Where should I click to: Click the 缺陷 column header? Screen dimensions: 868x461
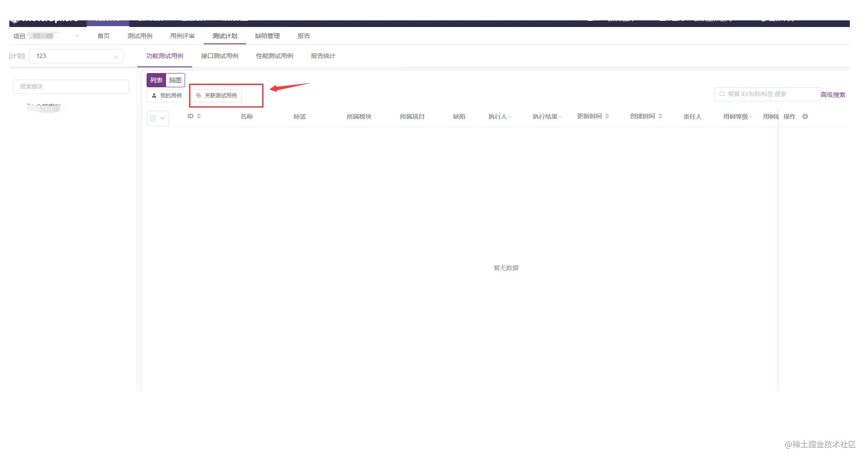pyautogui.click(x=459, y=116)
